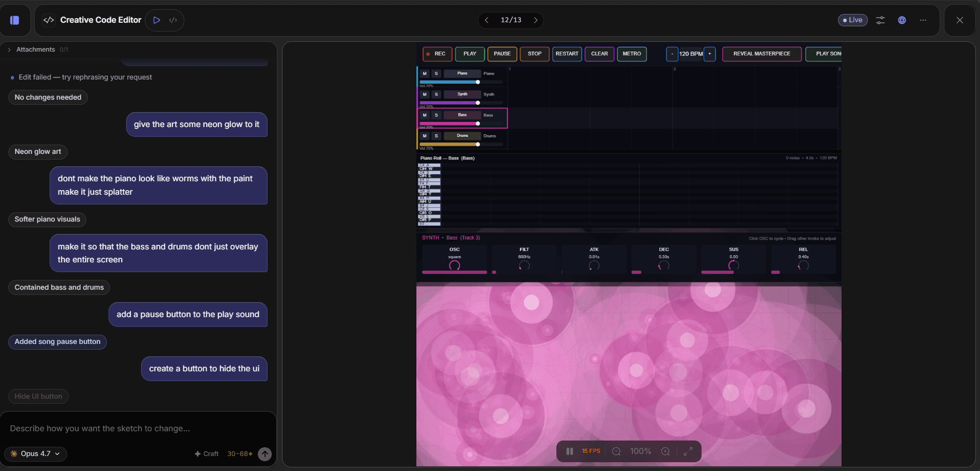The image size is (980, 471).
Task: Adjust the Bass volume slider
Action: point(461,123)
